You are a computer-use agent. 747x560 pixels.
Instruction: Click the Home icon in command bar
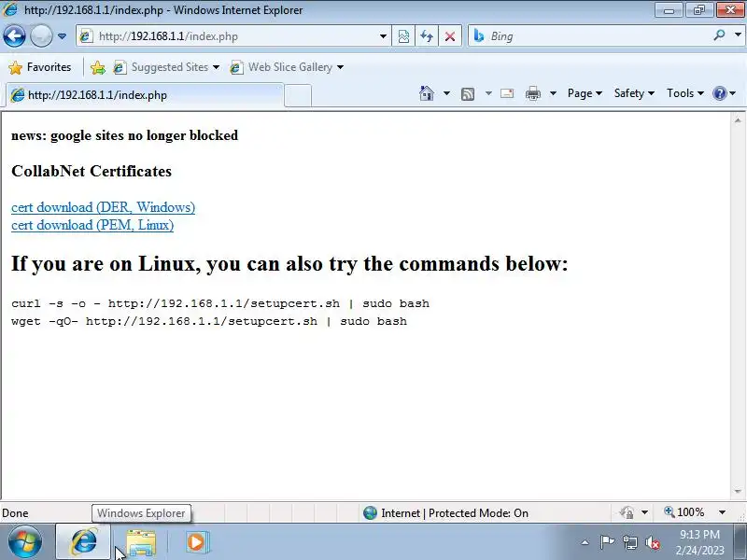[x=427, y=93]
